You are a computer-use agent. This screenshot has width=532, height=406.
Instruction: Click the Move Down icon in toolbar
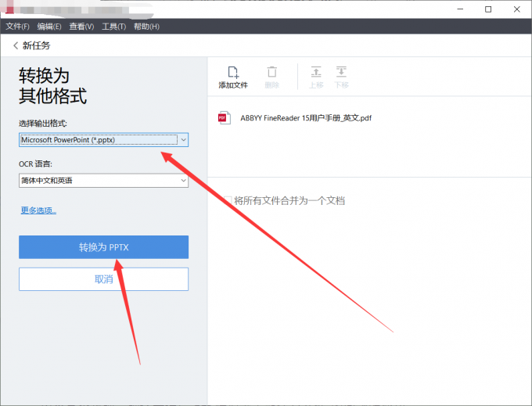[341, 72]
